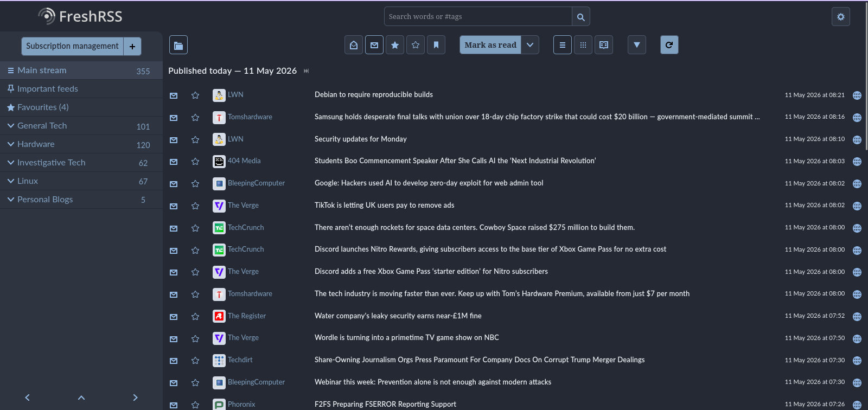Expand Linux category chevron
The width and height of the screenshot is (868, 410).
click(x=11, y=181)
